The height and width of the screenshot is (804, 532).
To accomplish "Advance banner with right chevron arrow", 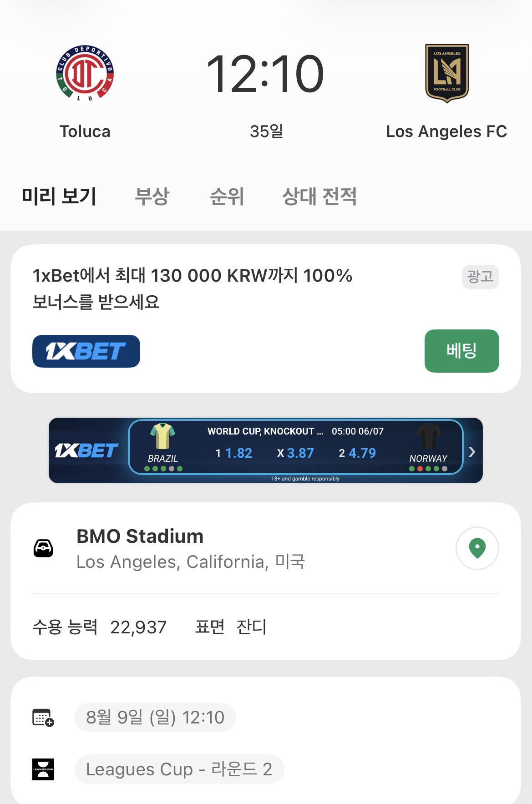I will [x=472, y=451].
